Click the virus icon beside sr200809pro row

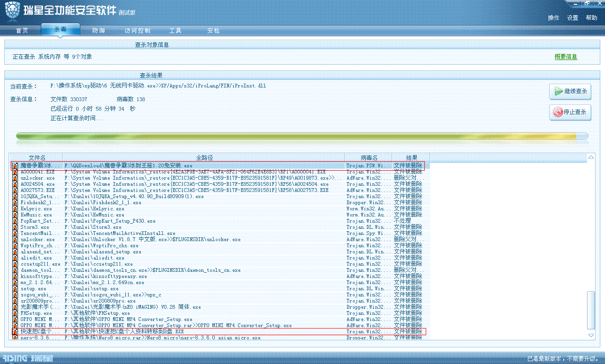(x=15, y=301)
